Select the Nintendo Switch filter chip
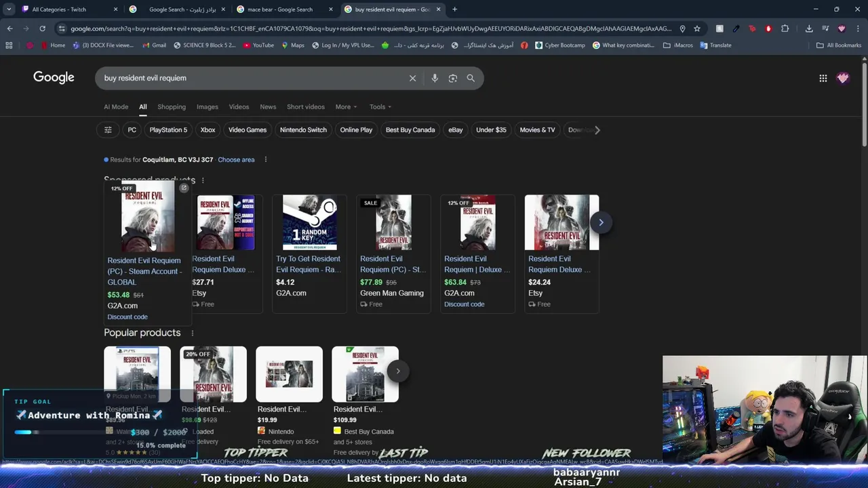The width and height of the screenshot is (868, 488). (303, 129)
